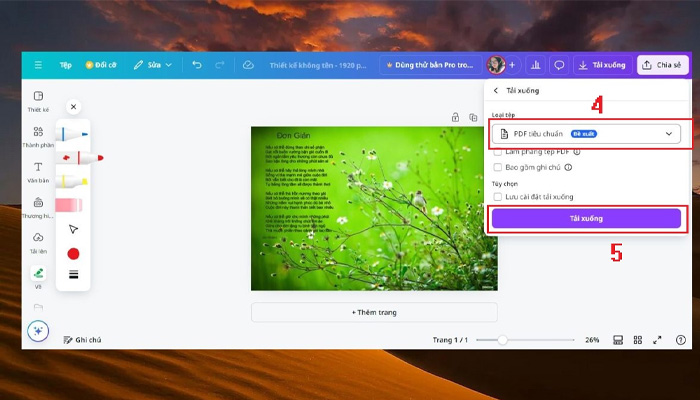
Task: Open the help question mark icon
Action: [680, 340]
